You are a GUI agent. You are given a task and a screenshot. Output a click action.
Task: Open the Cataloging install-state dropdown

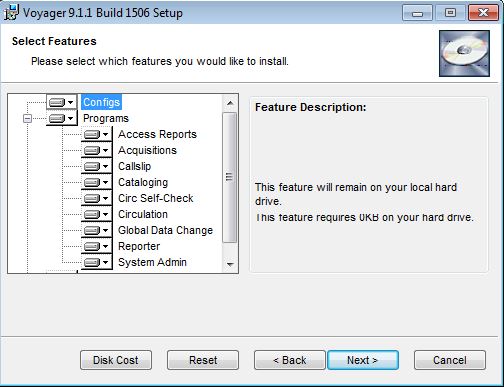97,182
